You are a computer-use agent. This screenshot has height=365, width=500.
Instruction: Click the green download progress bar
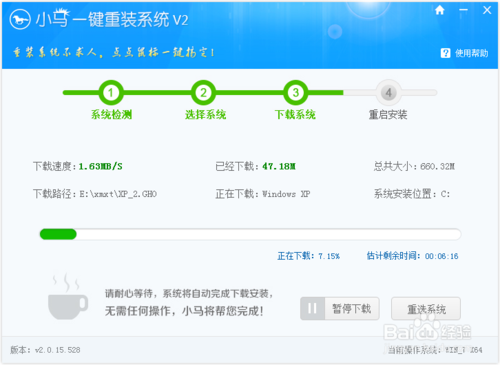[x=250, y=234]
